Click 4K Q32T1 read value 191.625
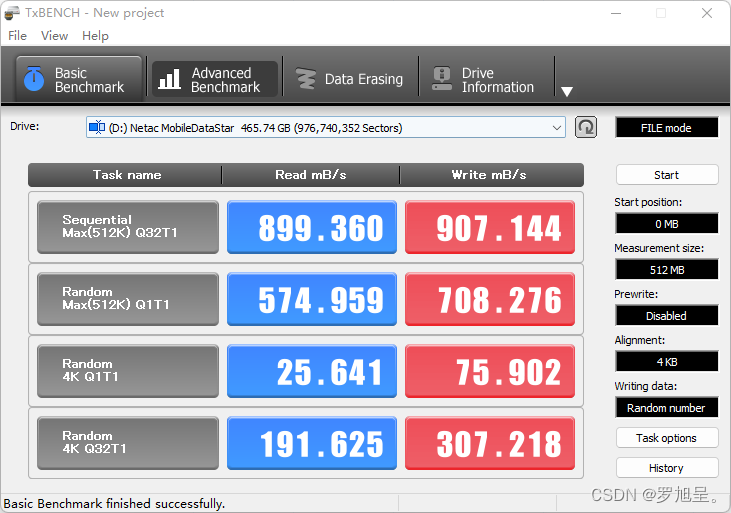Screen dimensions: 731x513 coord(312,443)
